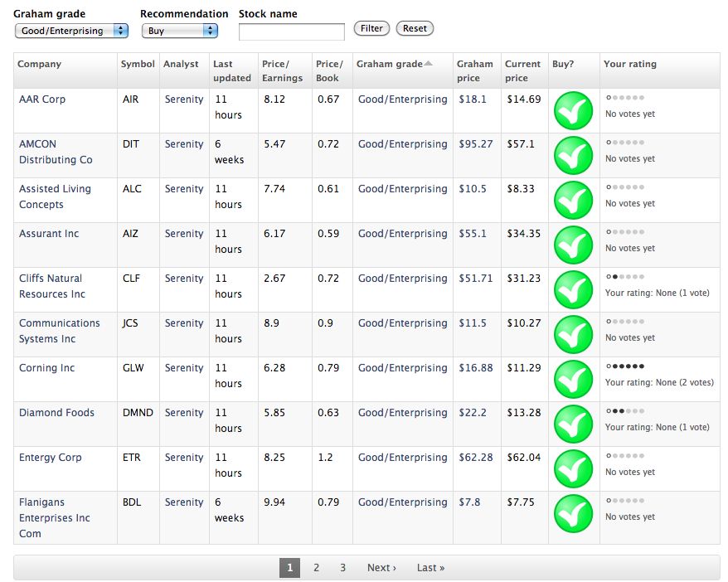Click the green Buy checkmark for Corning Inc
This screenshot has height=582, width=728.
tap(573, 380)
